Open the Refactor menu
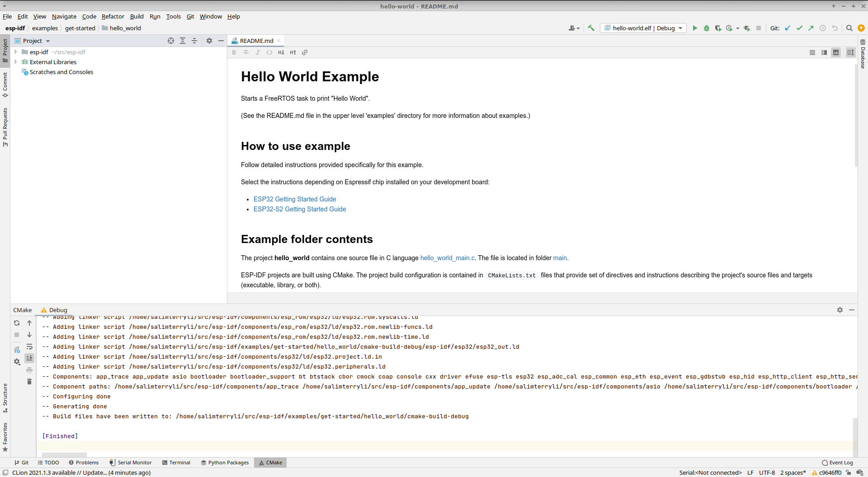Image resolution: width=868 pixels, height=477 pixels. pos(113,16)
